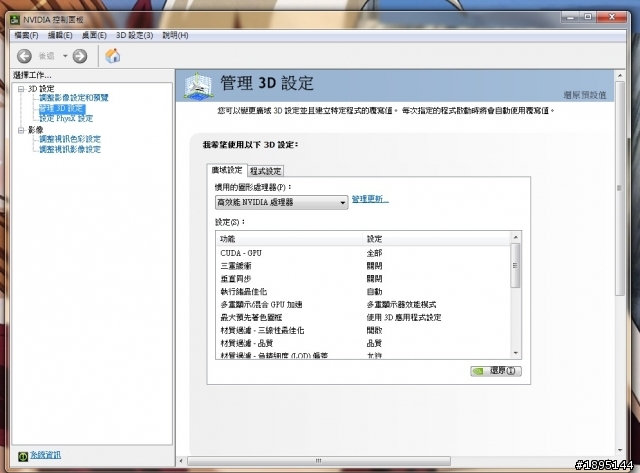This screenshot has height=473, width=640.
Task: Open the 桌面(E) menu
Action: [x=94, y=36]
